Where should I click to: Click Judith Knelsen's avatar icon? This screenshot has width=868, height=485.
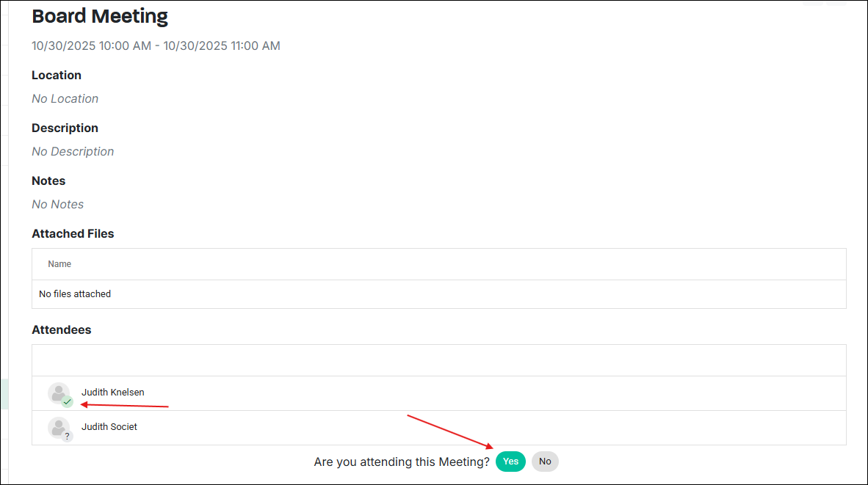[x=58, y=393]
